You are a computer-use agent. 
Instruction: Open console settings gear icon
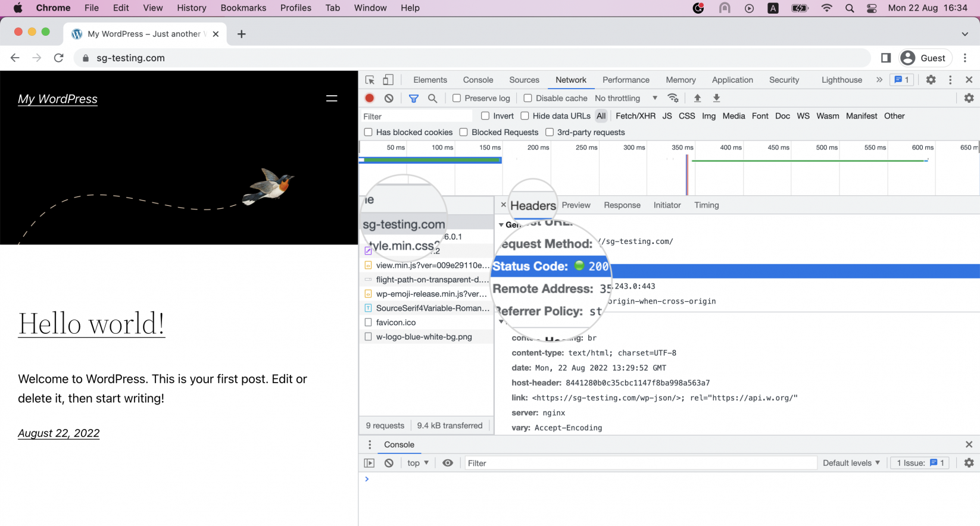coord(969,463)
